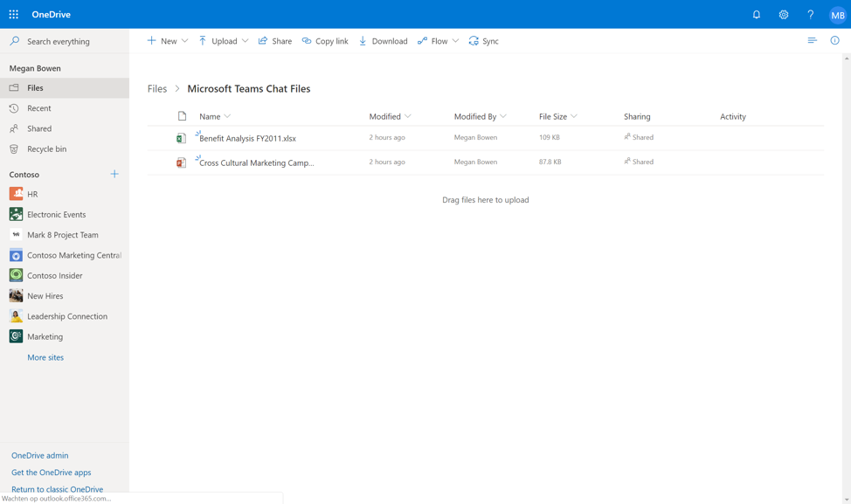Open the Leadership Connection site
Viewport: 851px width, 504px height.
point(67,316)
